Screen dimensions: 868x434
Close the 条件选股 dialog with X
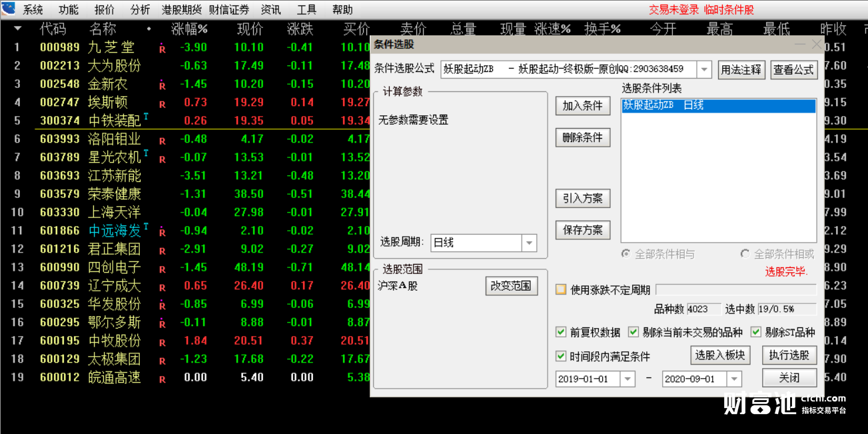click(x=817, y=44)
